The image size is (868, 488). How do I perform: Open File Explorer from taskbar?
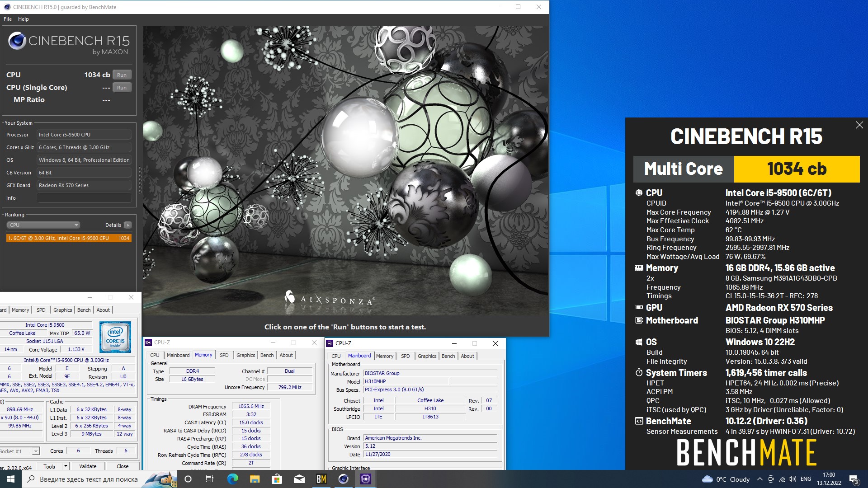pyautogui.click(x=255, y=479)
